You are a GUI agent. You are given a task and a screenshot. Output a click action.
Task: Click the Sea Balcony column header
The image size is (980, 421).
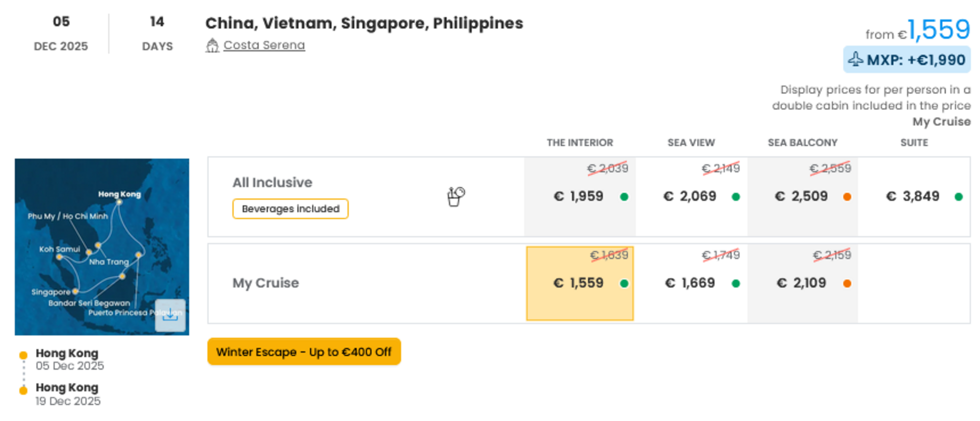pos(802,143)
